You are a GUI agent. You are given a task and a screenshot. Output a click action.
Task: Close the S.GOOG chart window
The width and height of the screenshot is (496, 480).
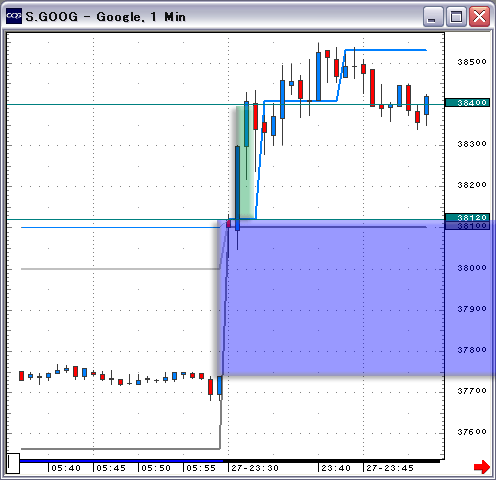(x=479, y=16)
